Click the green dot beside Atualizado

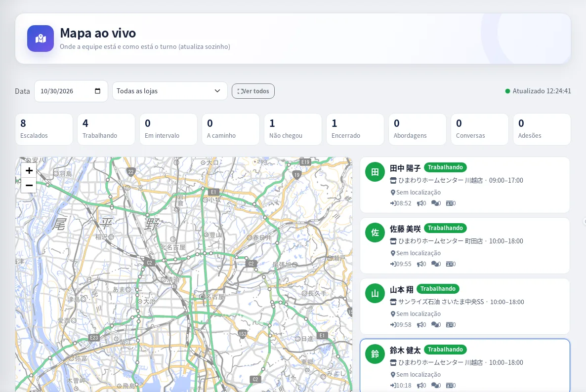507,91
